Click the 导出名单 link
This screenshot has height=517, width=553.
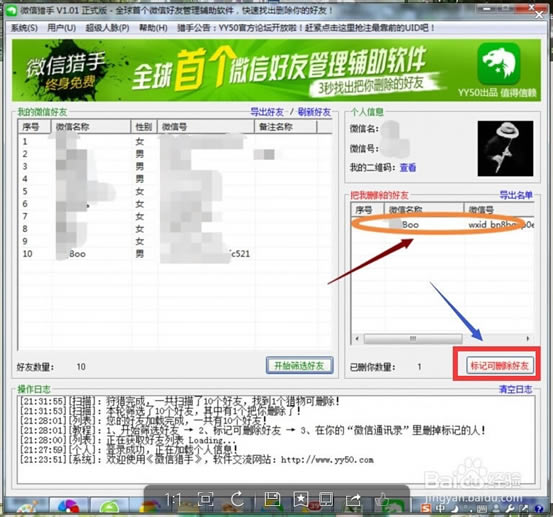click(x=516, y=195)
